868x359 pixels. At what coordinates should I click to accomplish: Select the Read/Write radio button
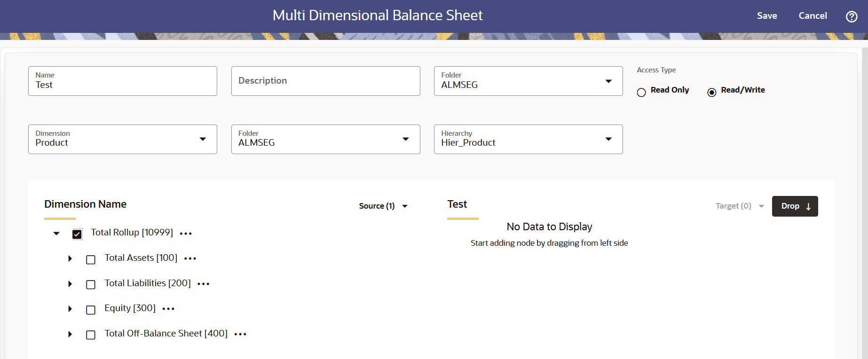pyautogui.click(x=712, y=93)
